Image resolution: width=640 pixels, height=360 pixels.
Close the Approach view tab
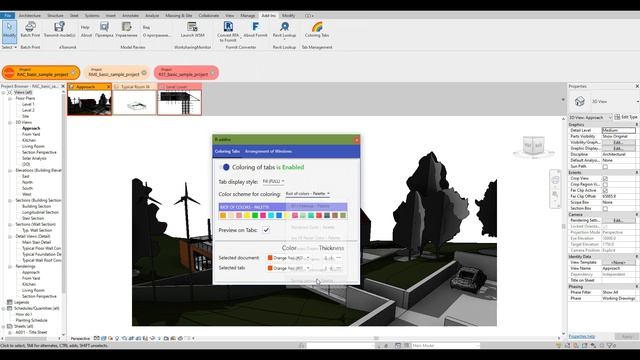(x=108, y=87)
